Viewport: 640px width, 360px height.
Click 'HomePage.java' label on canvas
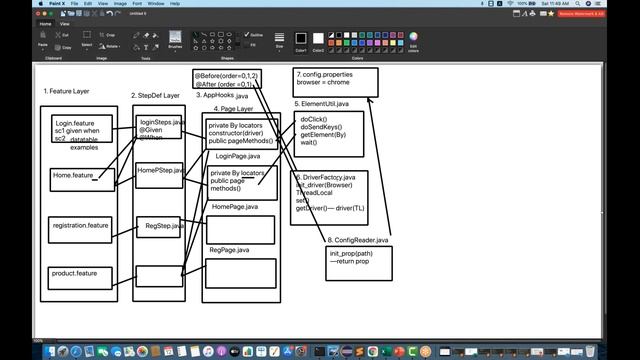coord(235,207)
